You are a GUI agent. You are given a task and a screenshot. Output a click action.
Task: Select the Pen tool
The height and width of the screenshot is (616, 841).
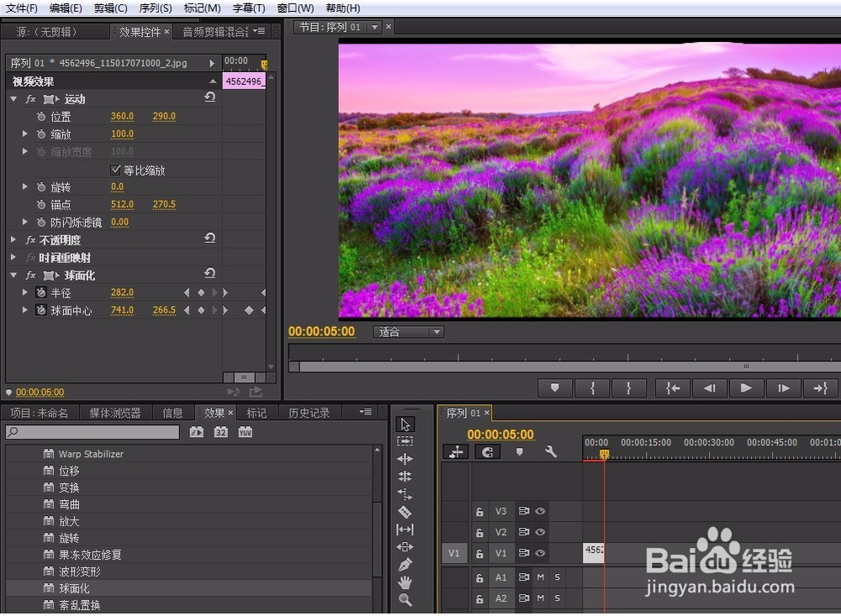tap(405, 565)
